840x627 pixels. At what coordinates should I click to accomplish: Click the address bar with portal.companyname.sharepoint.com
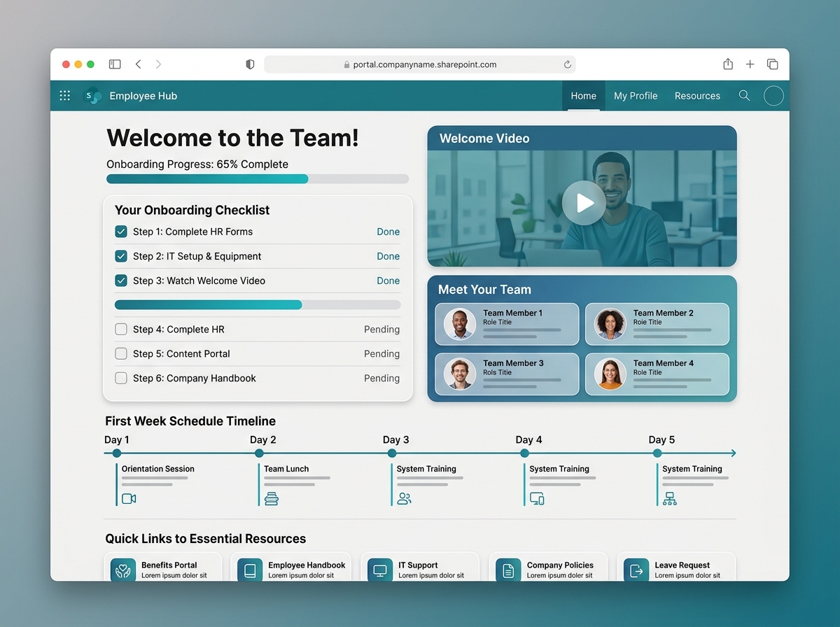click(420, 64)
